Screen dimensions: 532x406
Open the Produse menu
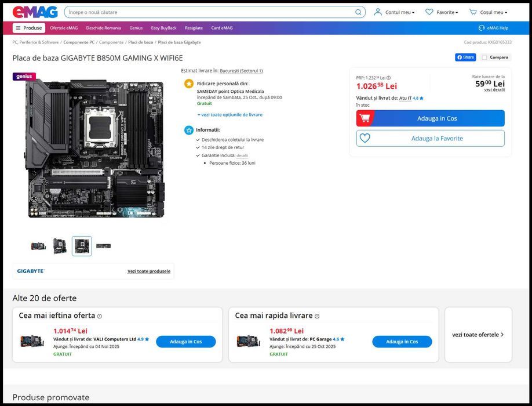29,28
